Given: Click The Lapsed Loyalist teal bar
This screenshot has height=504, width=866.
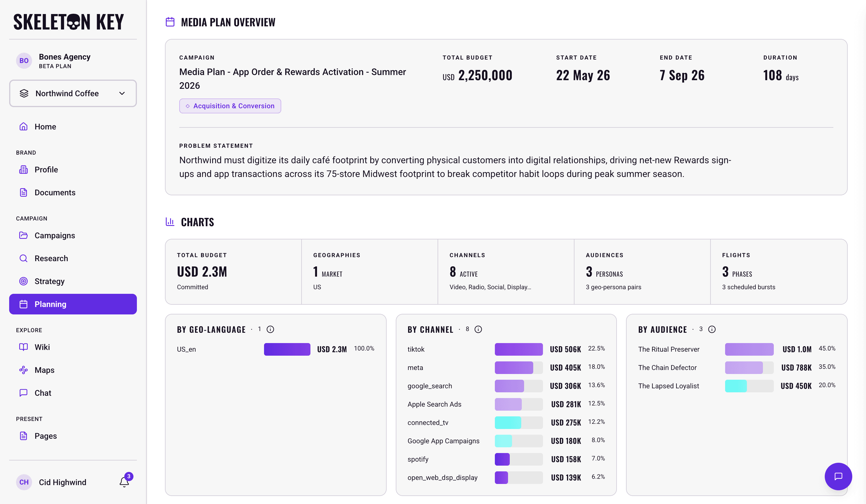Looking at the screenshot, I should click(736, 386).
